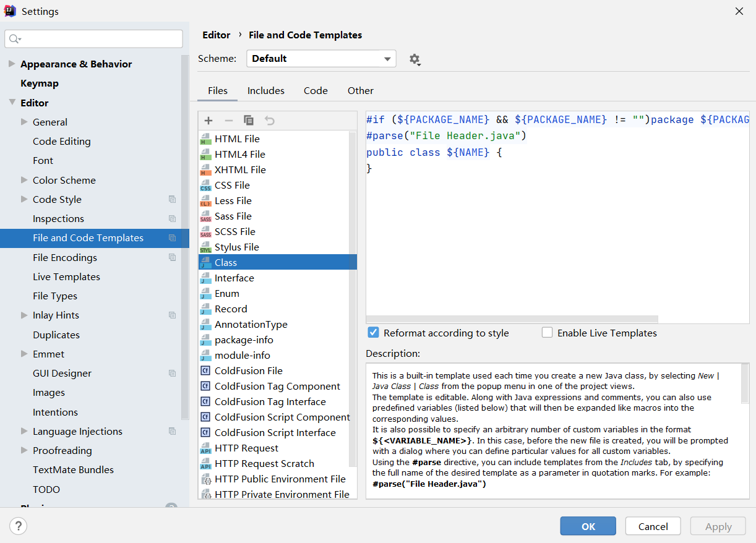
Task: Click the Enum template Java icon
Action: coord(205,294)
